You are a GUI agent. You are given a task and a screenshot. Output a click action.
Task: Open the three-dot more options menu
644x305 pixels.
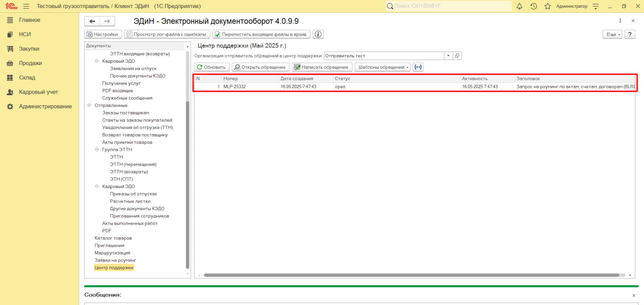(620, 21)
